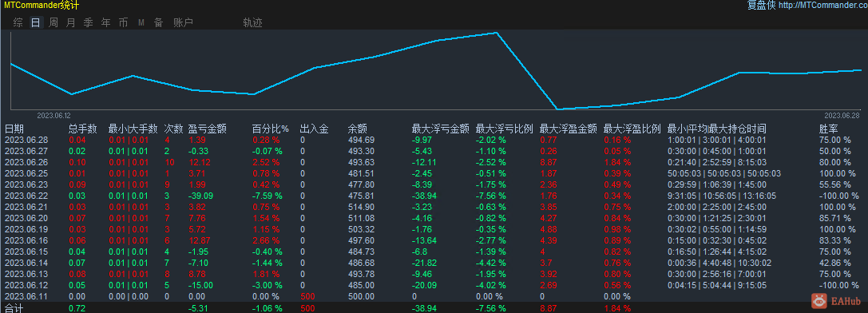
Task: Click the M tab
Action: [x=141, y=22]
